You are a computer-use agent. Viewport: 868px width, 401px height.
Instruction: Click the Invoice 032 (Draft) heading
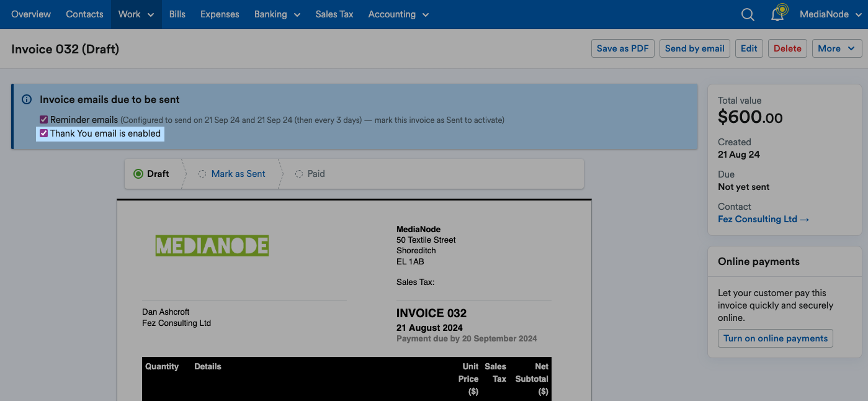[65, 49]
